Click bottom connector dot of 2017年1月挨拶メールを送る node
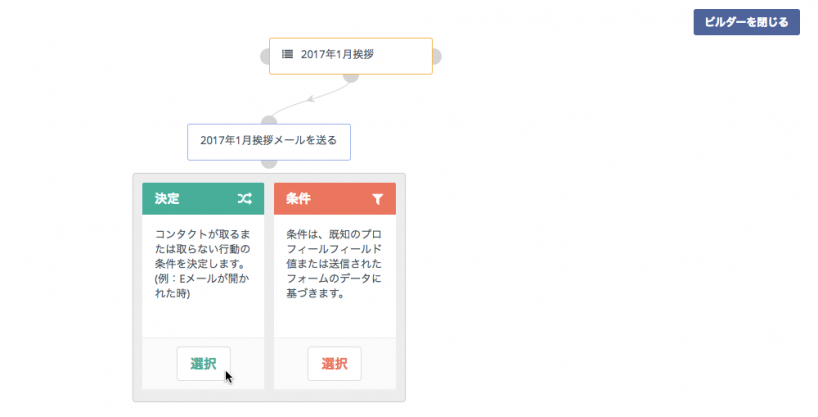This screenshot has height=417, width=818. click(x=268, y=163)
